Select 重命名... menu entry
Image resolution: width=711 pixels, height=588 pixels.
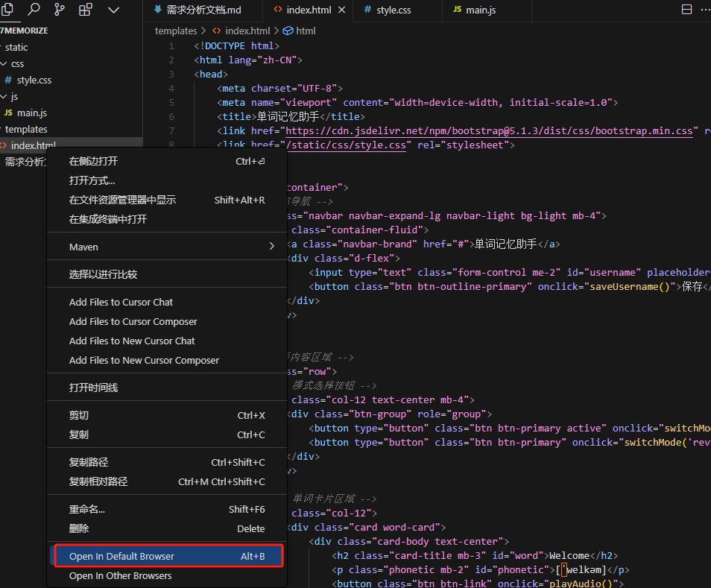pyautogui.click(x=167, y=510)
